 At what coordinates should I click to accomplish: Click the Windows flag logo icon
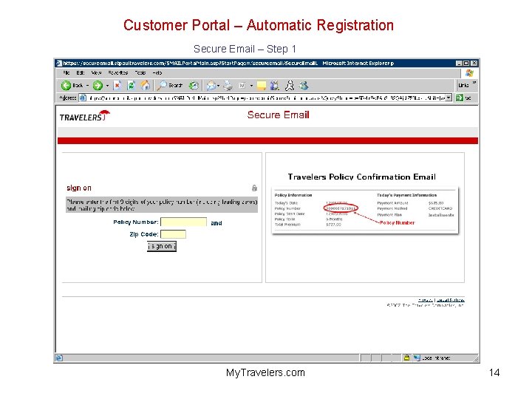click(470, 73)
